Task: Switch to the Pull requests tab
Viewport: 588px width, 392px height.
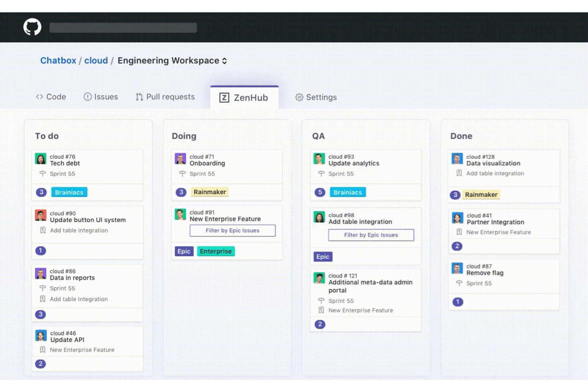Action: point(165,97)
